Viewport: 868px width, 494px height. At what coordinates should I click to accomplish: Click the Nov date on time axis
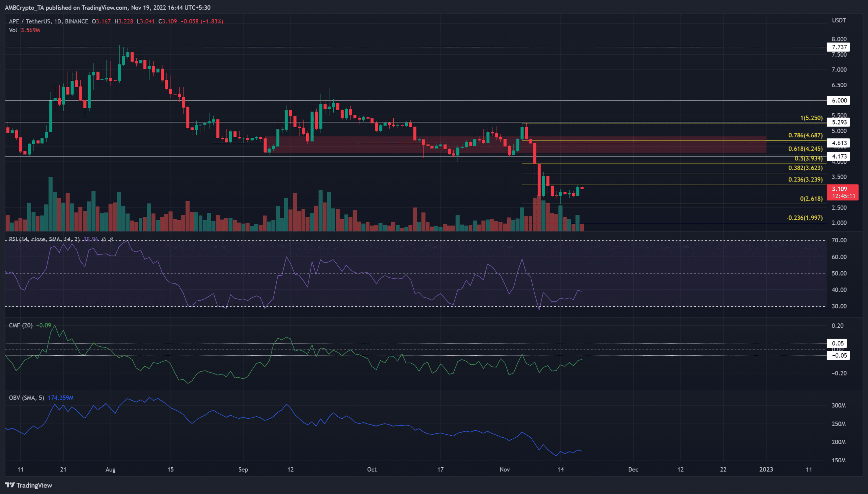pyautogui.click(x=505, y=470)
